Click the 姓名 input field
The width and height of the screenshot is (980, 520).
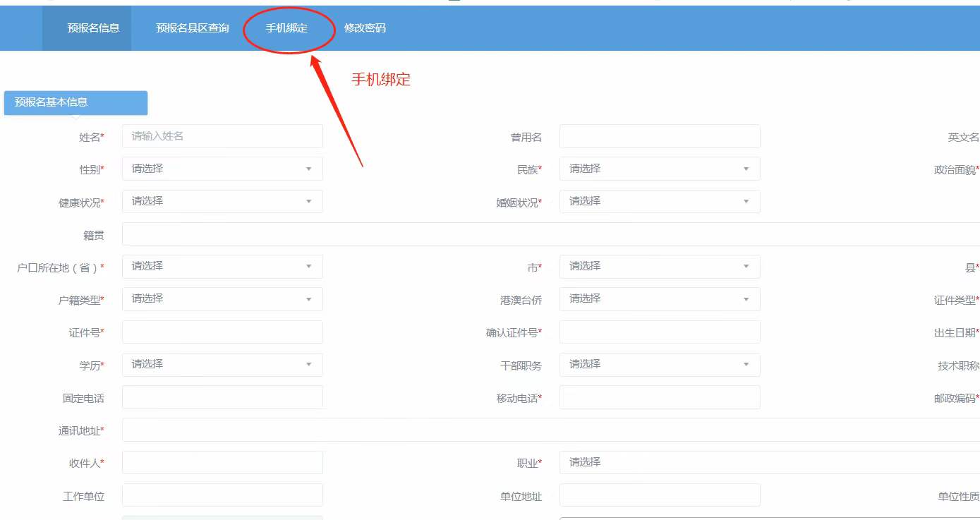pos(222,136)
